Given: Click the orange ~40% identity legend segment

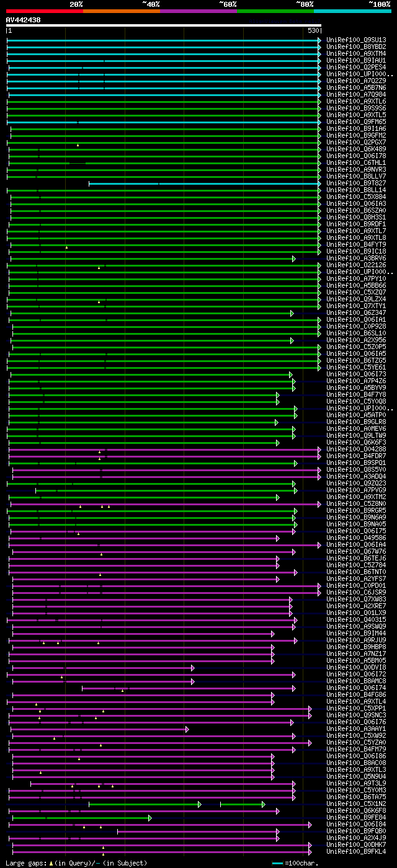Looking at the screenshot, I should click(122, 11).
